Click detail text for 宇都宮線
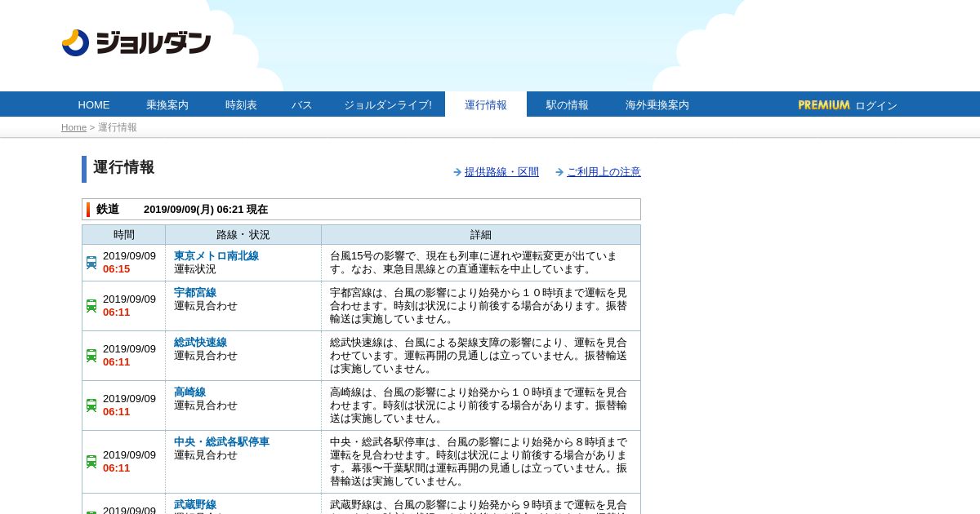The image size is (980, 514). pyautogui.click(x=479, y=306)
